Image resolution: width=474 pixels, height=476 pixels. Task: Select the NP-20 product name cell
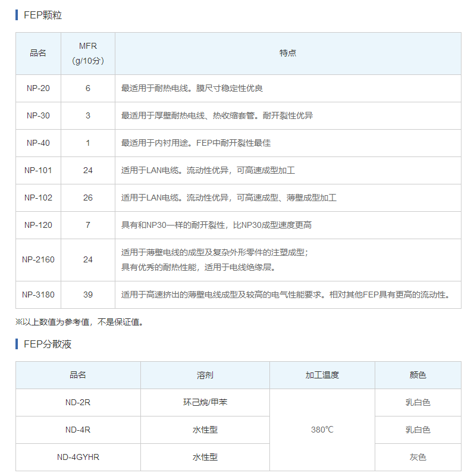point(38,88)
